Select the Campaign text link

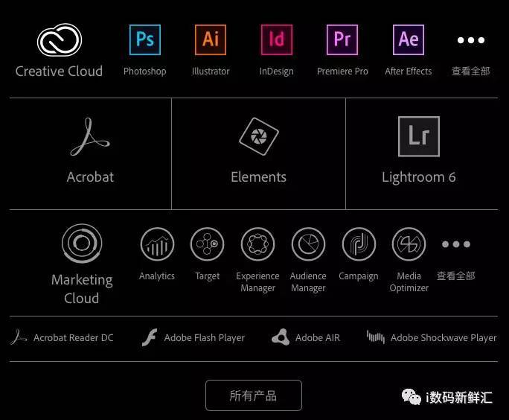click(359, 276)
